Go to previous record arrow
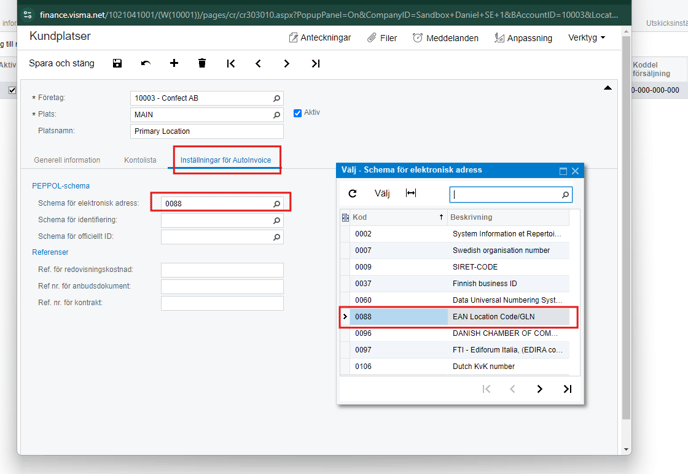Screen dimensions: 688x474 258,64
